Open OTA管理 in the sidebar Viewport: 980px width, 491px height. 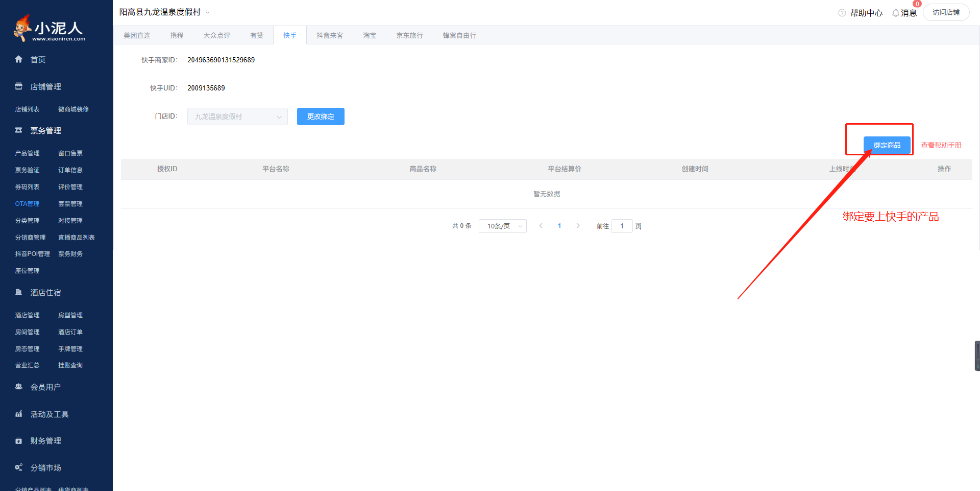[27, 203]
